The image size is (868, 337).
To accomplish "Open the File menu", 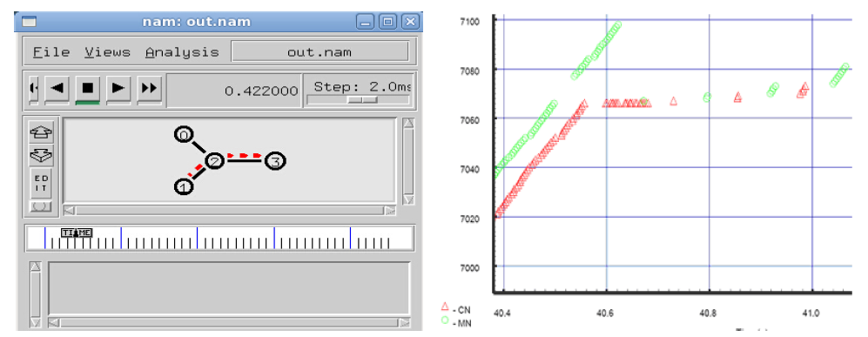I will pyautogui.click(x=51, y=52).
